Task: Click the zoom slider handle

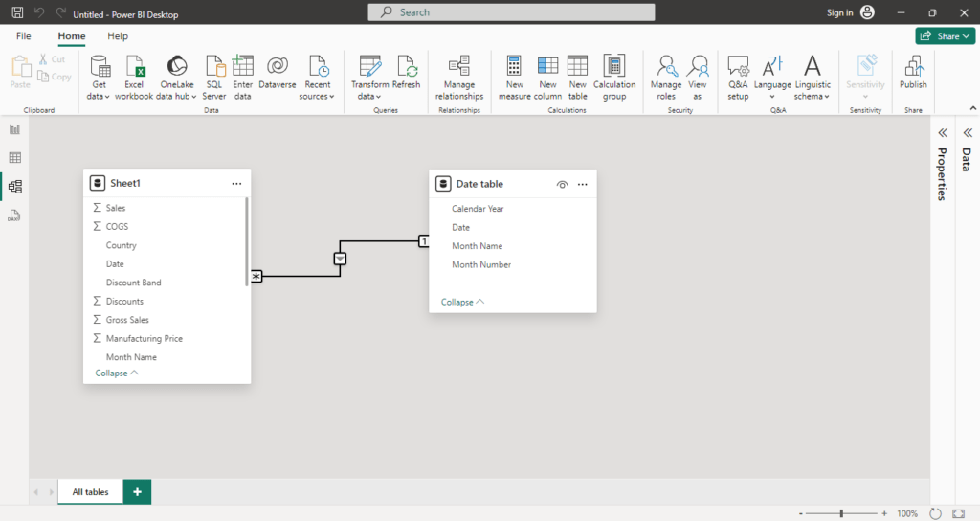Action: coord(841,513)
